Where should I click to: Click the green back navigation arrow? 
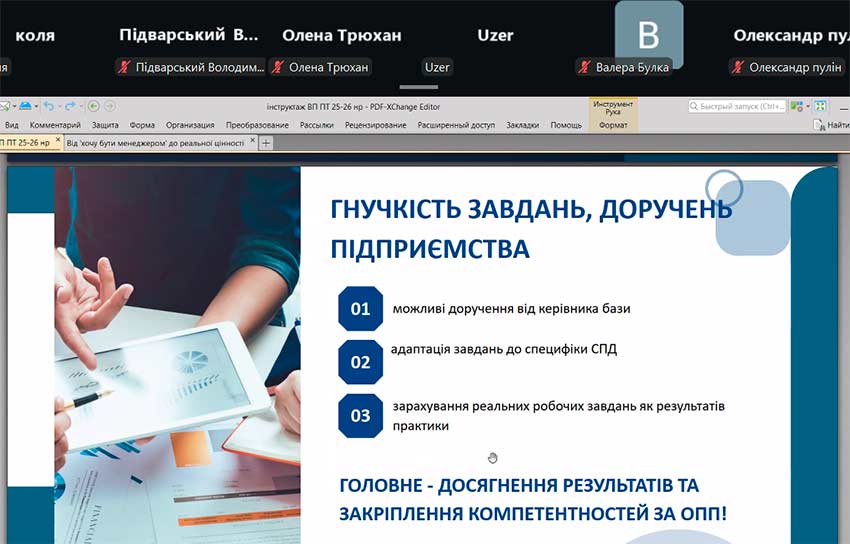(93, 106)
